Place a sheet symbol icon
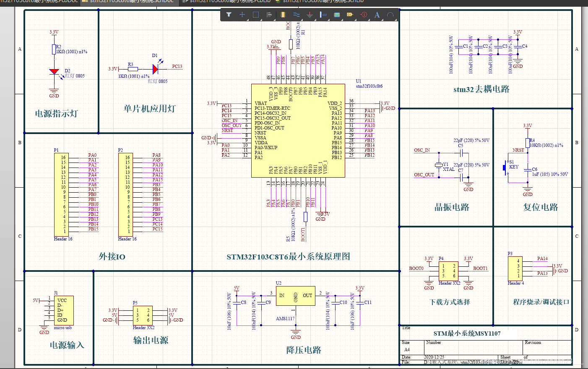 tap(336, 15)
